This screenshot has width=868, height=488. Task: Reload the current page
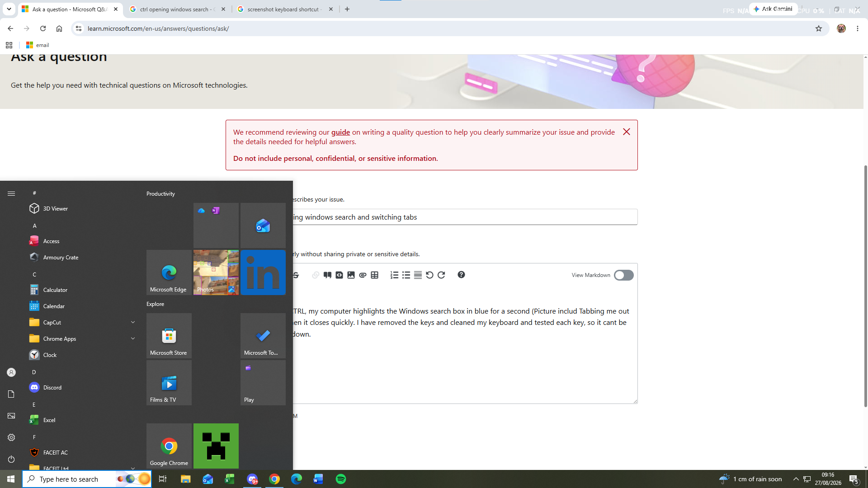pyautogui.click(x=43, y=28)
